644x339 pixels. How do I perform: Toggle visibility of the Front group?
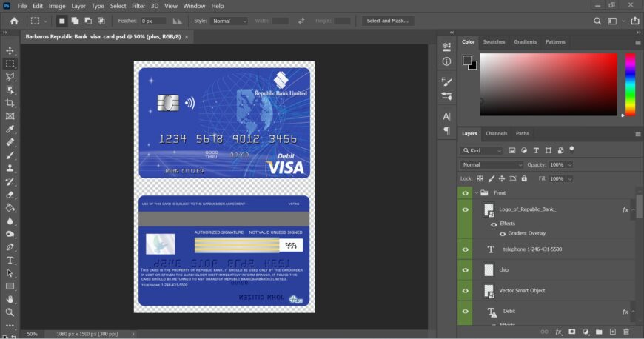tap(466, 192)
